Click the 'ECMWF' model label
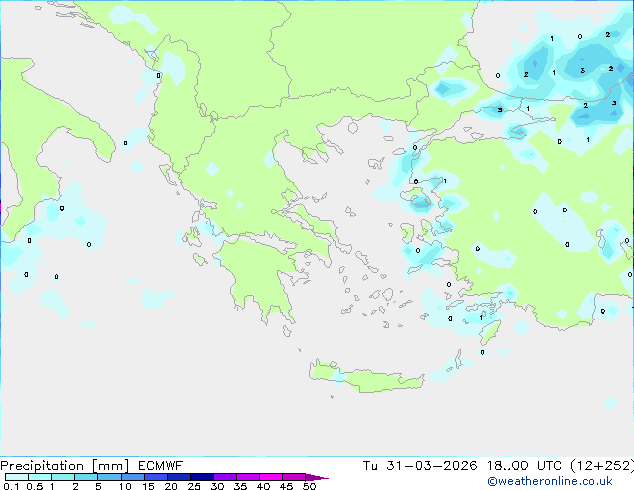634x490 pixels. pos(161,466)
